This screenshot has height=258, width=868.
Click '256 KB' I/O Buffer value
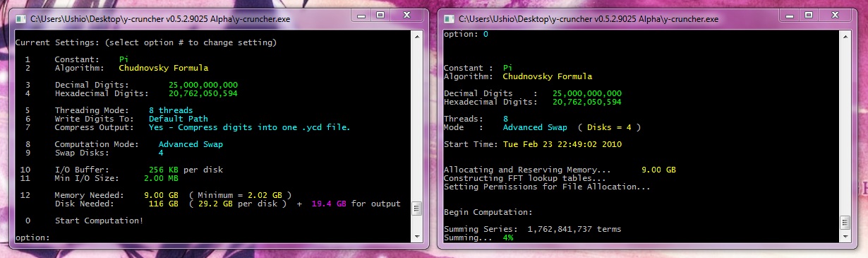[x=164, y=170]
